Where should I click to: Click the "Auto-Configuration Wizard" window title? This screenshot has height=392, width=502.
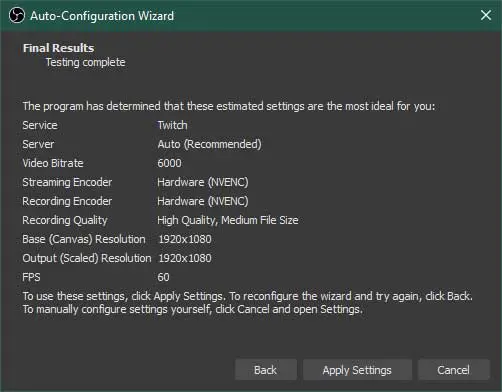coord(102,16)
